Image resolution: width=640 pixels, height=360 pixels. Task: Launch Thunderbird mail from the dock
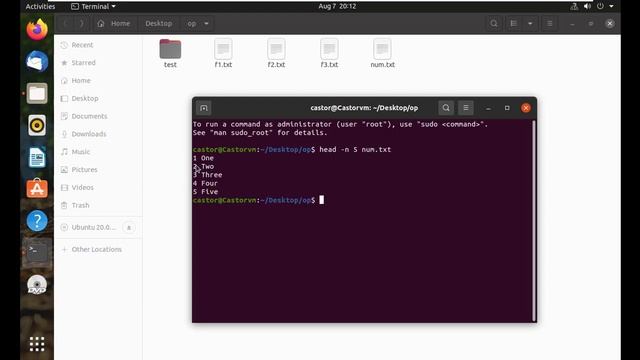click(37, 62)
